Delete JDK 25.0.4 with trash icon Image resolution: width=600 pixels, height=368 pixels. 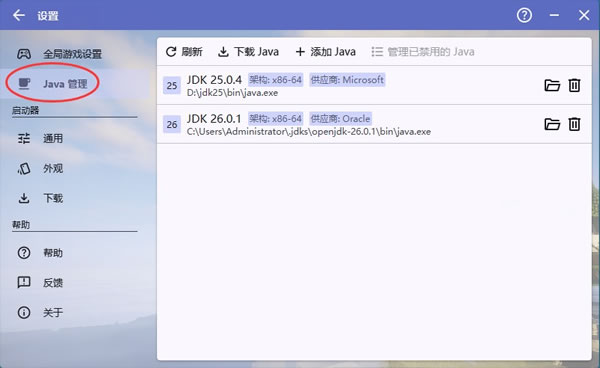(x=574, y=85)
